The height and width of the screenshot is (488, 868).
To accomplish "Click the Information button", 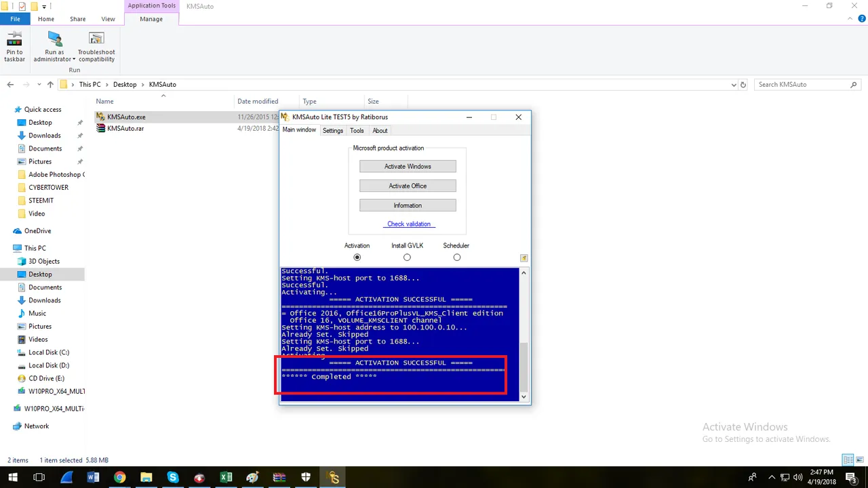I will tap(408, 205).
